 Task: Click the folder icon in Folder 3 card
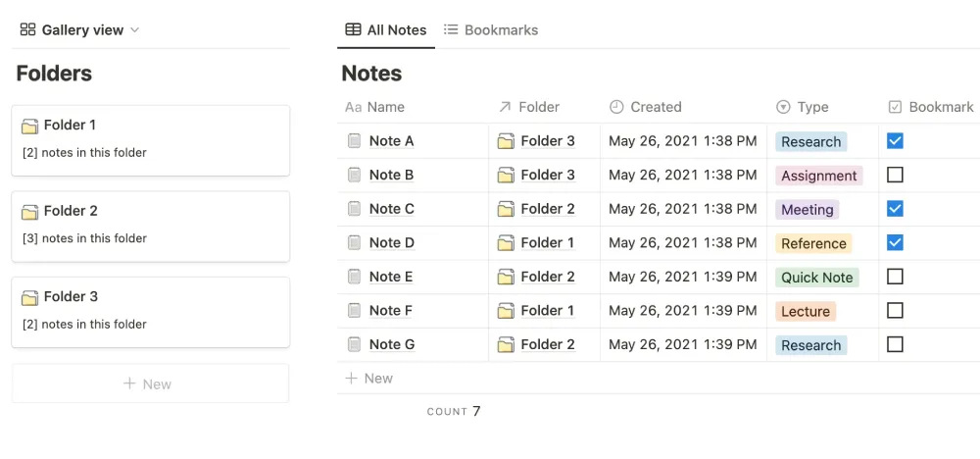pyautogui.click(x=29, y=297)
